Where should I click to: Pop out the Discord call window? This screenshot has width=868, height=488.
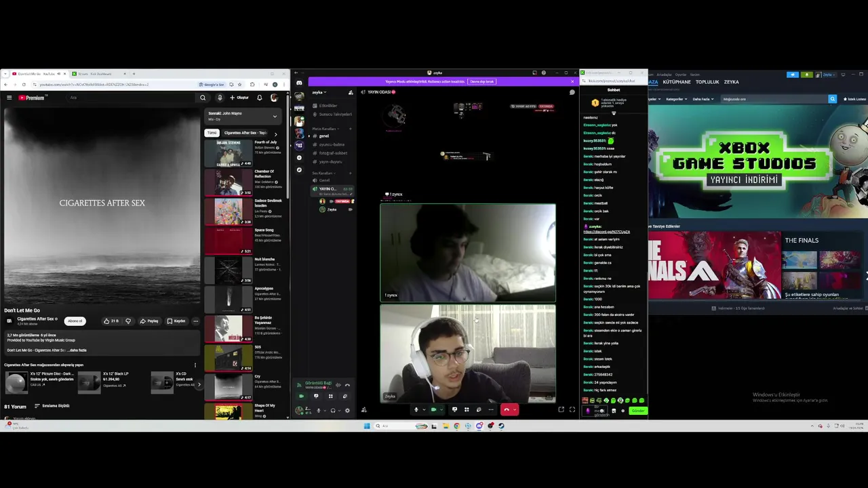(x=561, y=409)
